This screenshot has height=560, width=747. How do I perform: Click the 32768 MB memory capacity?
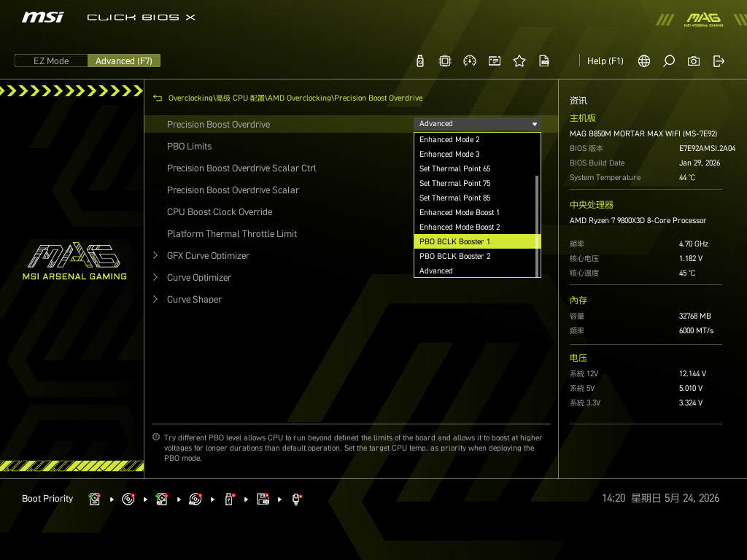(x=695, y=316)
